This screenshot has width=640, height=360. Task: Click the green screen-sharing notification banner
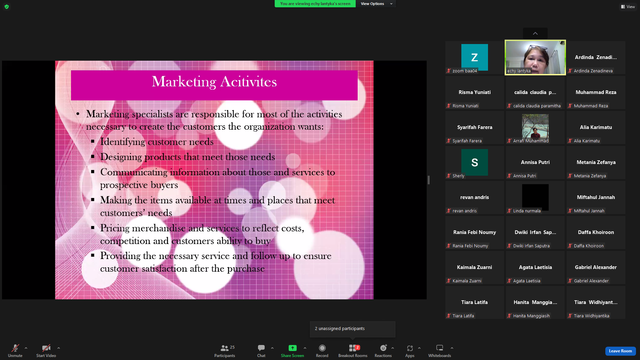click(315, 4)
